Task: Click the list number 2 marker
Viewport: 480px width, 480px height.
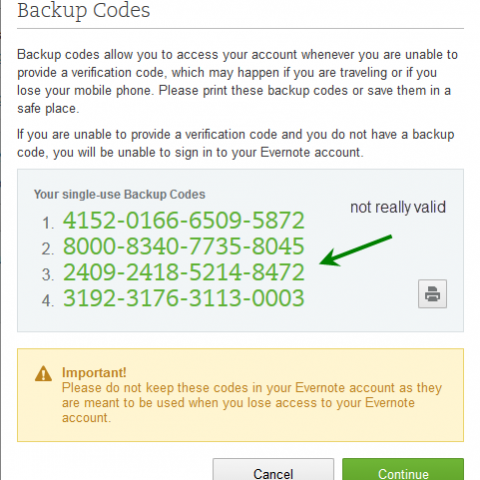Action: (48, 249)
